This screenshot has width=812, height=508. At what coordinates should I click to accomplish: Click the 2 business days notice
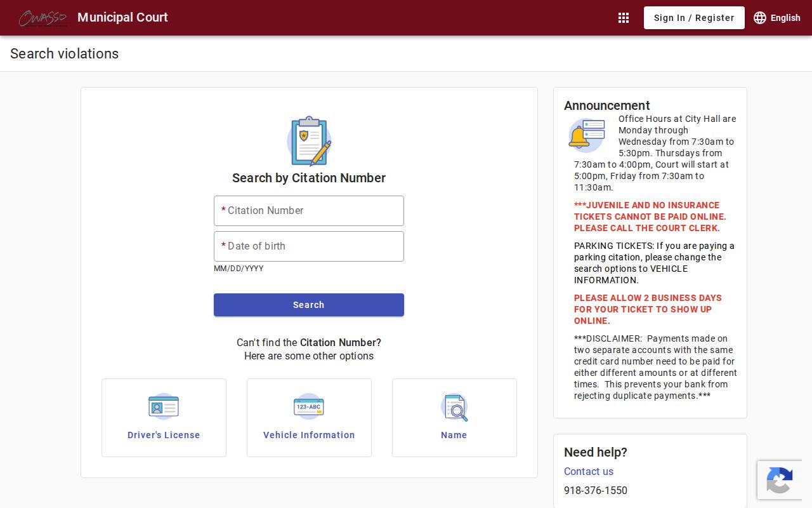(648, 309)
